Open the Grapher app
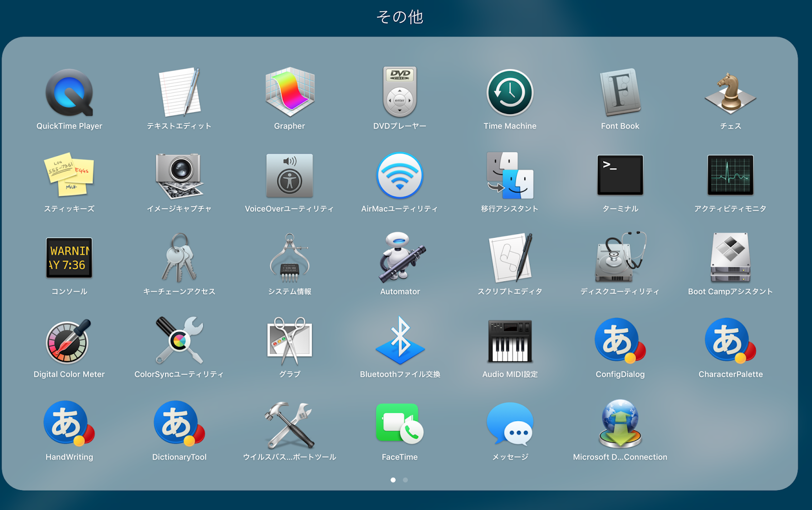The image size is (812, 510). tap(290, 92)
